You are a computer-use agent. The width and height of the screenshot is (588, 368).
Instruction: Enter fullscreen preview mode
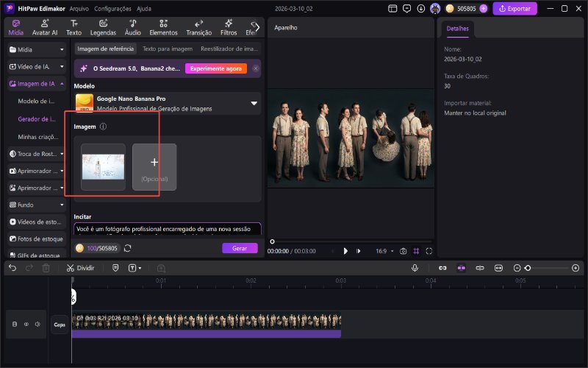pyautogui.click(x=429, y=251)
